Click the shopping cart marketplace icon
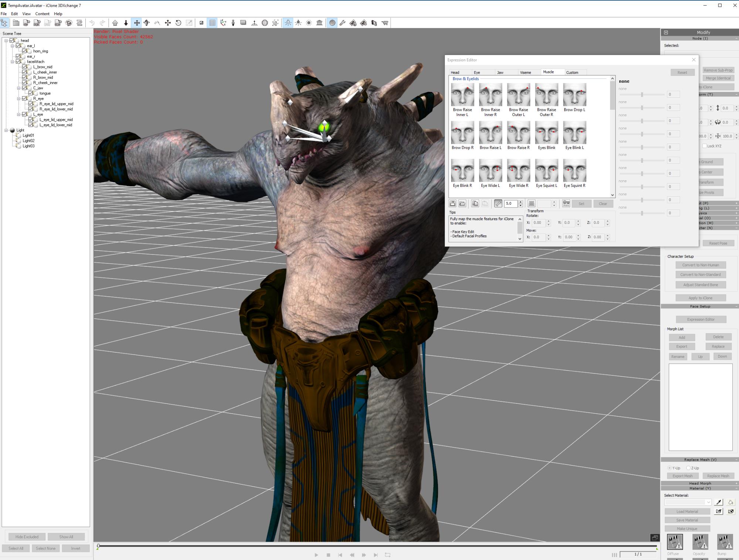The height and width of the screenshot is (560, 739). coord(385,23)
